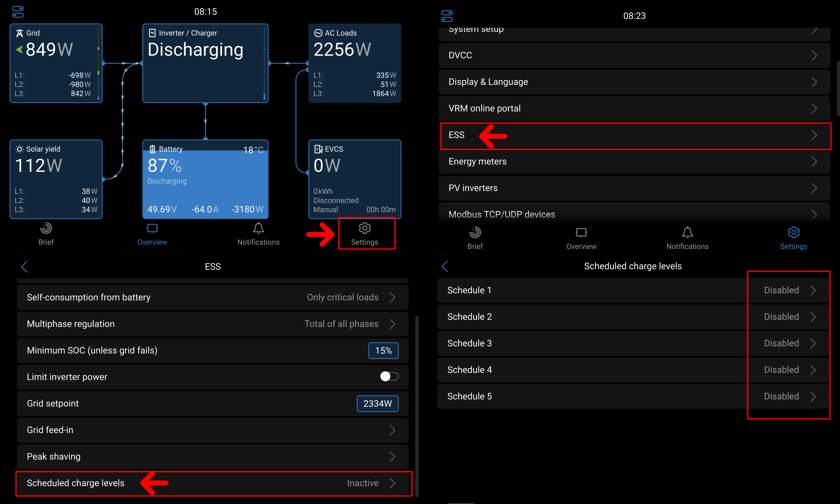Go back from the ESS page
This screenshot has width=840, height=504.
tap(24, 267)
